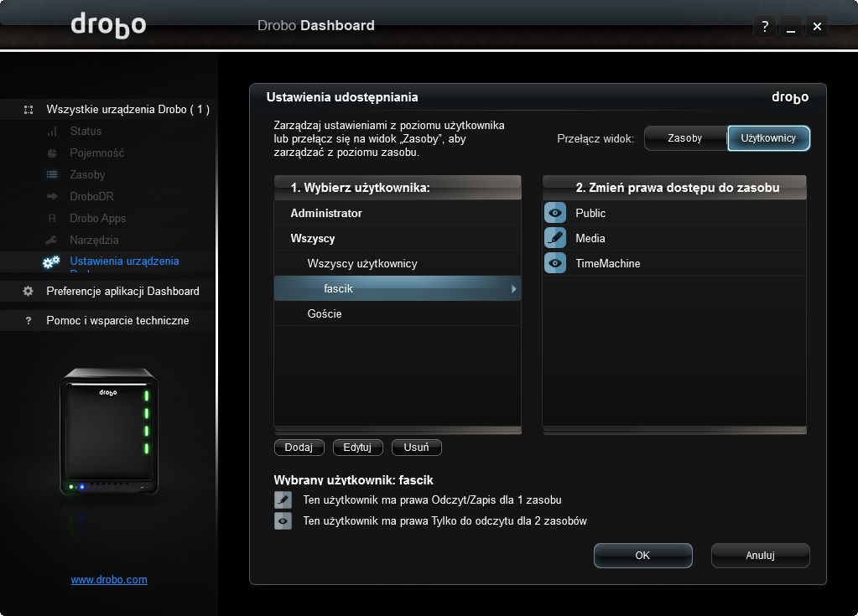Click the read/write pen icon in the summary

[x=283, y=500]
